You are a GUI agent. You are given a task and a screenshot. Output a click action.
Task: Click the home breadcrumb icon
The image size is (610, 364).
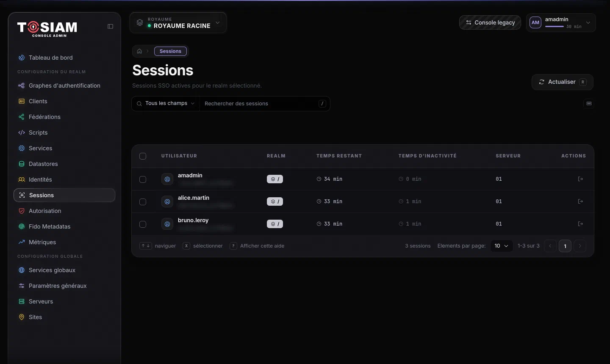pos(139,51)
